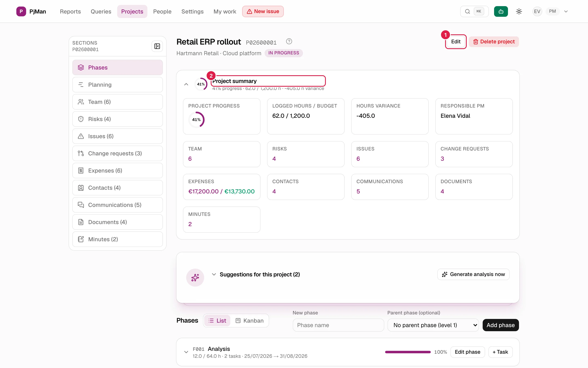
Task: Click the help question mark next to P02600001
Action: coord(289,42)
